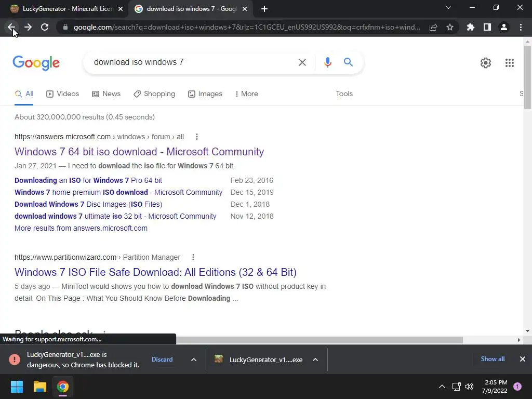Submit search with magnifier icon
The height and width of the screenshot is (399, 532).
click(348, 62)
